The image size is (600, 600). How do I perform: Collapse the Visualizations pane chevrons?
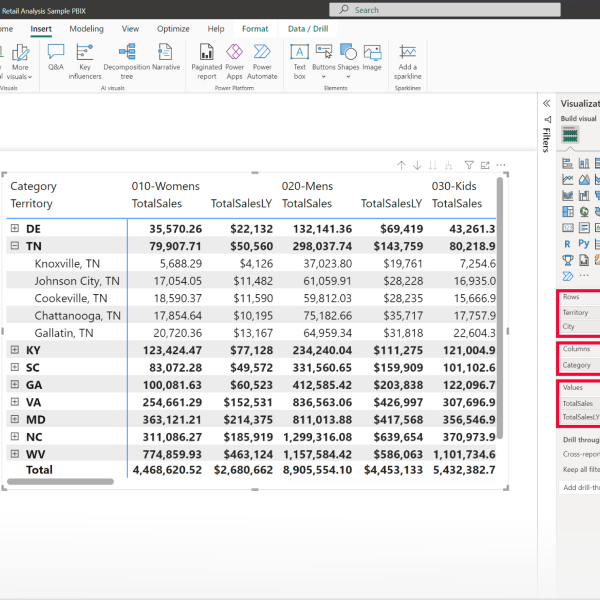[x=546, y=103]
